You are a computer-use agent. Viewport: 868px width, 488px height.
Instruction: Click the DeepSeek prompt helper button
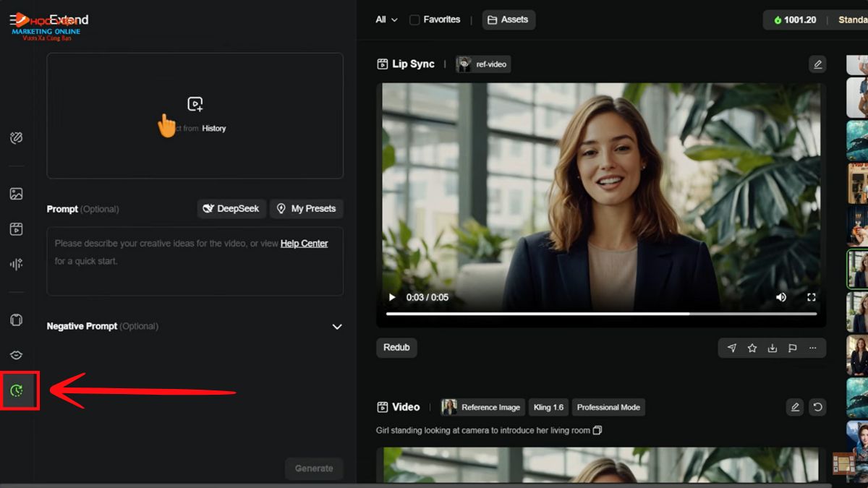point(232,209)
